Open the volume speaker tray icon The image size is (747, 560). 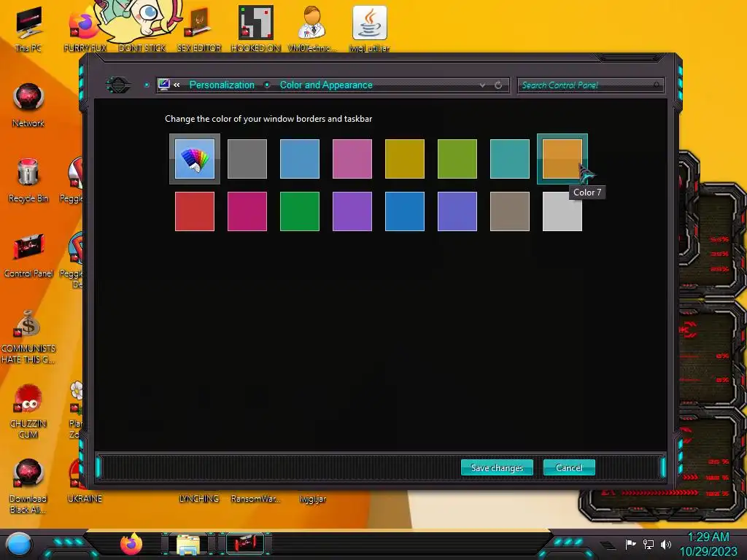[666, 544]
